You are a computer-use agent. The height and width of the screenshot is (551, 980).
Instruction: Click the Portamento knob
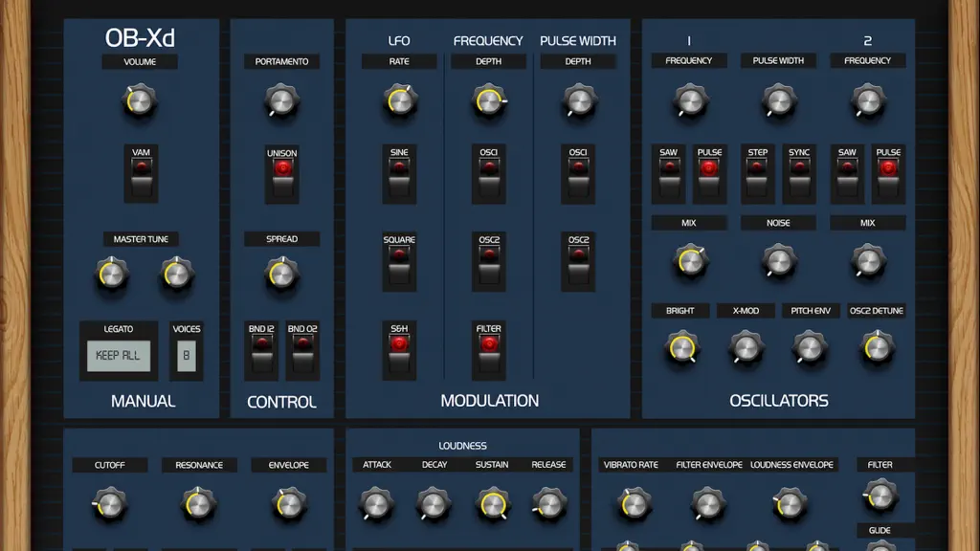[x=281, y=101]
